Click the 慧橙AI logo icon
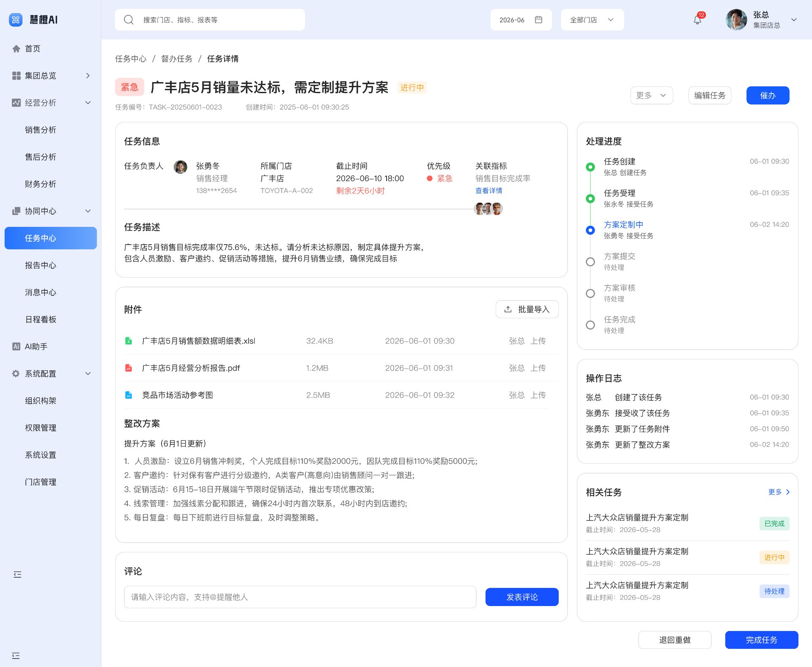The height and width of the screenshot is (667, 812). (16, 19)
